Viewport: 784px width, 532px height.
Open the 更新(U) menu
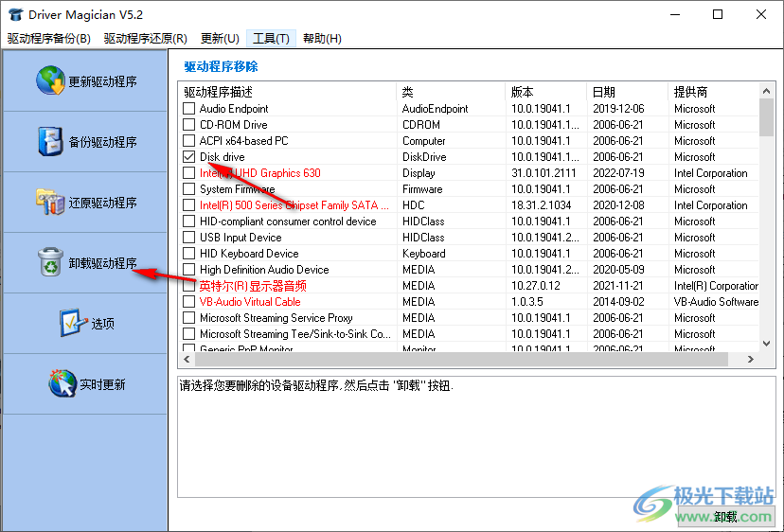point(220,39)
